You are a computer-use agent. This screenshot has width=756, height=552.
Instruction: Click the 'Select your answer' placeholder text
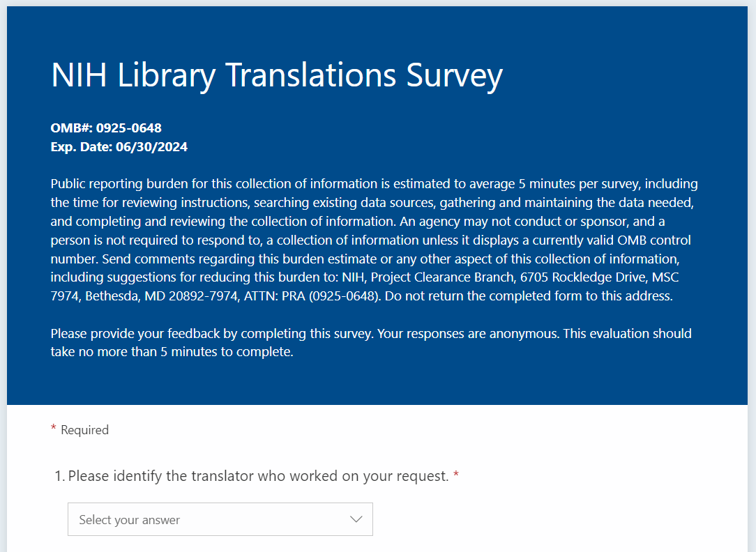pyautogui.click(x=130, y=520)
